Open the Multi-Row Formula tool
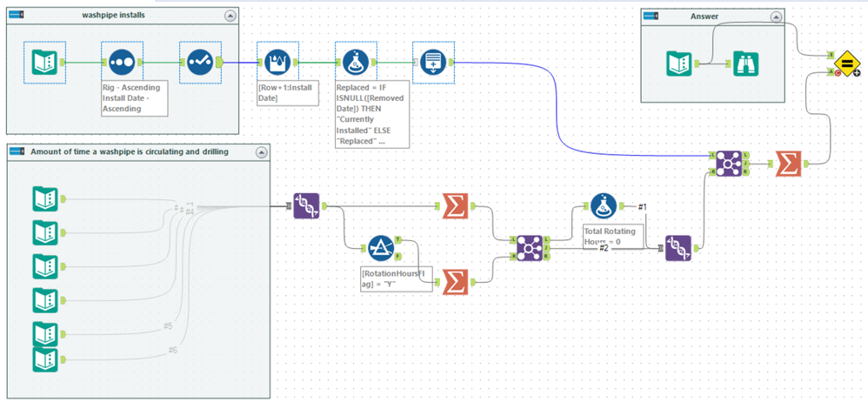 click(x=278, y=63)
